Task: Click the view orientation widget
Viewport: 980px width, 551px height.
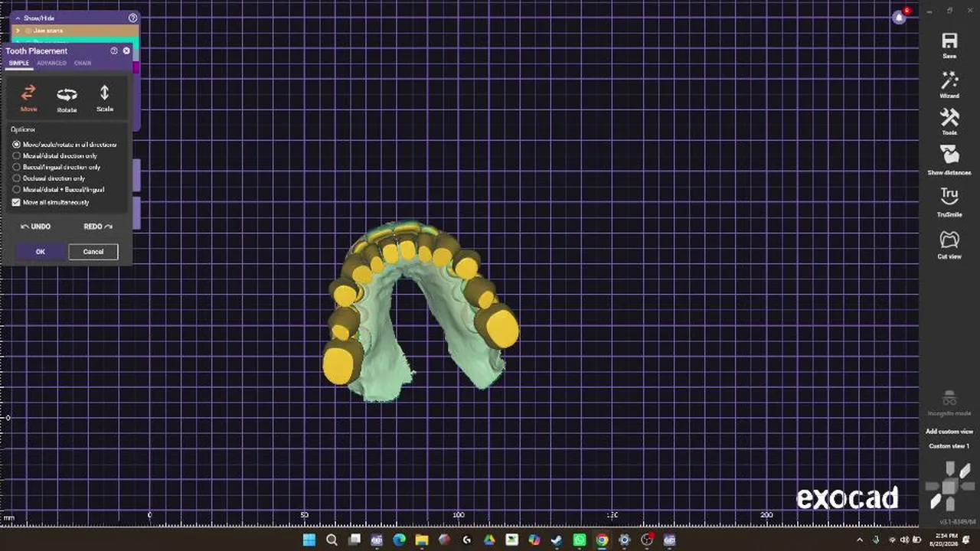Action: 949,487
